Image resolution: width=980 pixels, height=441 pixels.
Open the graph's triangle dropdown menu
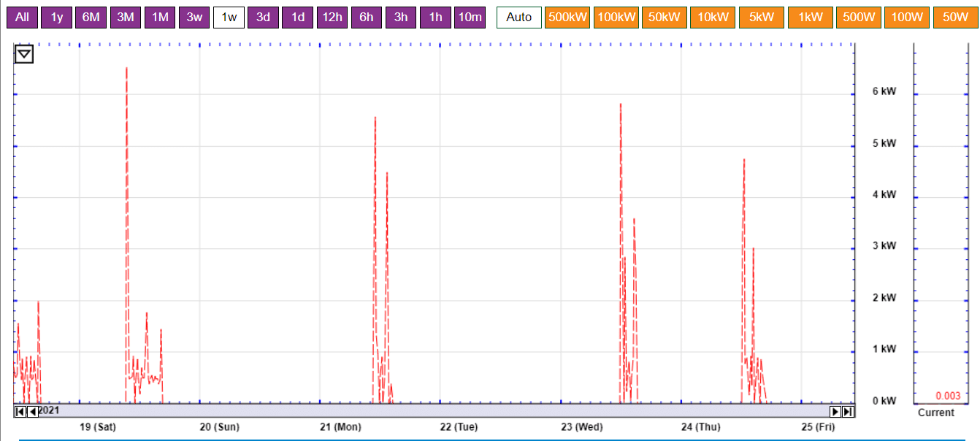[24, 54]
